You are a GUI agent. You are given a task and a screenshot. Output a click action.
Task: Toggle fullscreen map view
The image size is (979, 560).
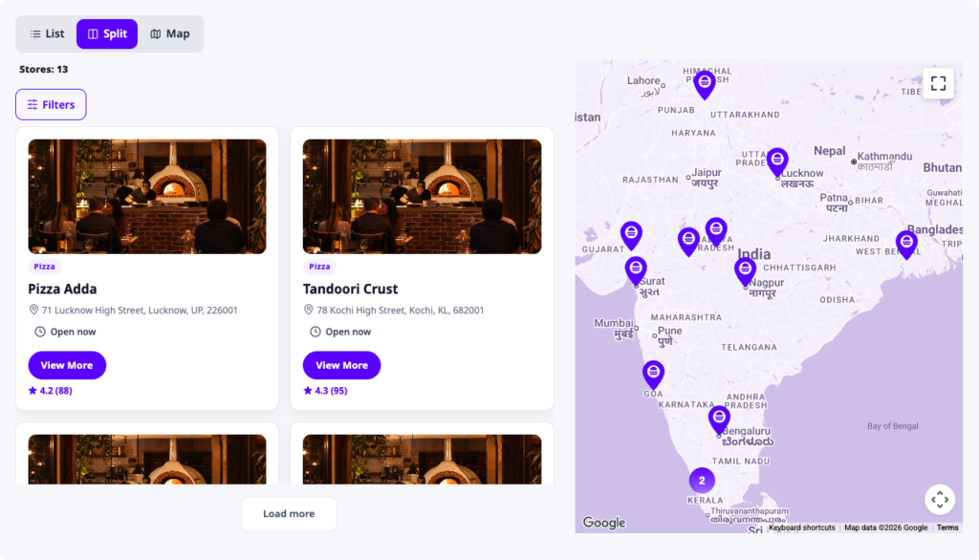939,83
